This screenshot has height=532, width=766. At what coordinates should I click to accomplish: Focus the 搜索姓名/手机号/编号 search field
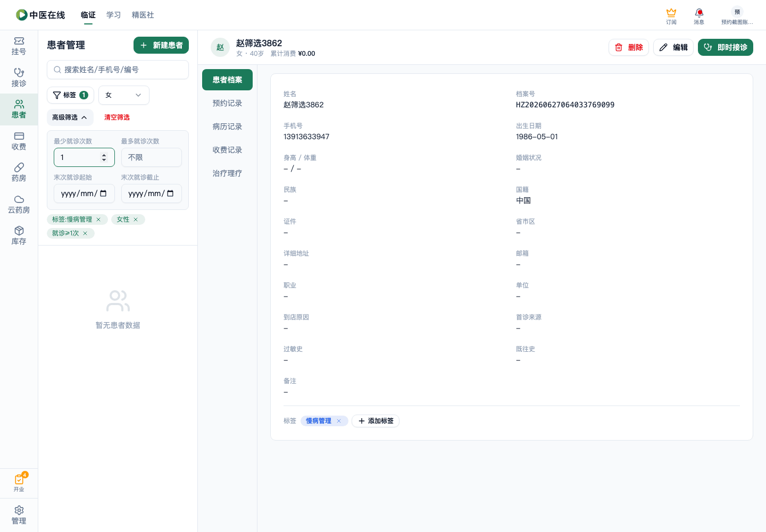click(118, 70)
